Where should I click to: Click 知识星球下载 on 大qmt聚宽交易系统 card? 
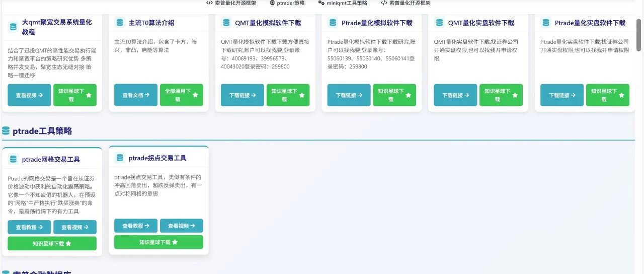74,95
